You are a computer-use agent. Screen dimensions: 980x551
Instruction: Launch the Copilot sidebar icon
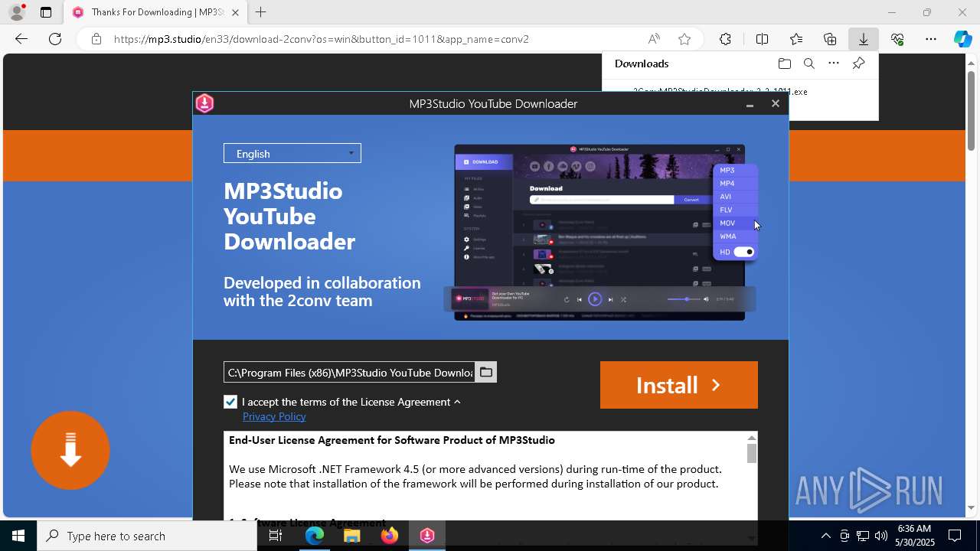[963, 39]
